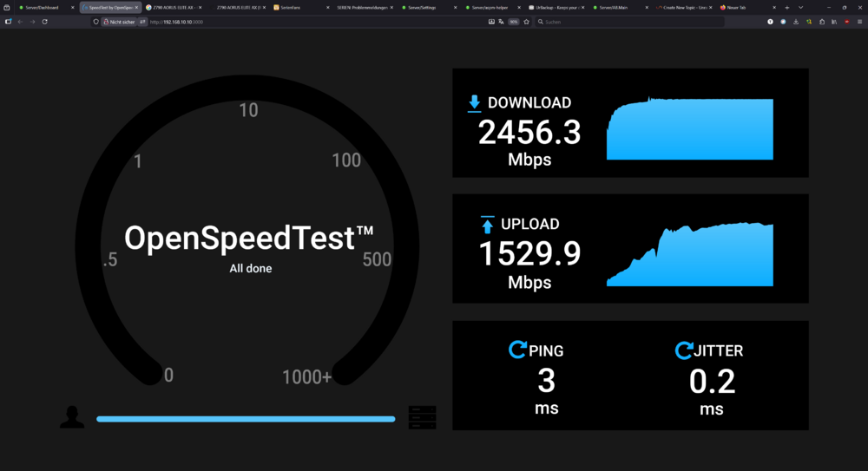Screen dimensions: 868x471
Task: Click the user silhouette icon
Action: tap(72, 416)
